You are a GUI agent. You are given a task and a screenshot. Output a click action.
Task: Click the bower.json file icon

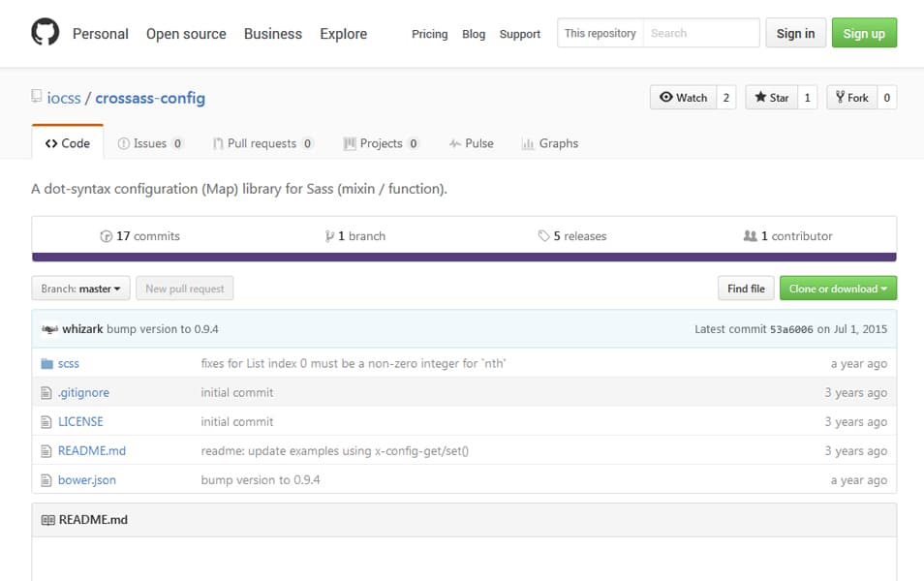tap(46, 480)
